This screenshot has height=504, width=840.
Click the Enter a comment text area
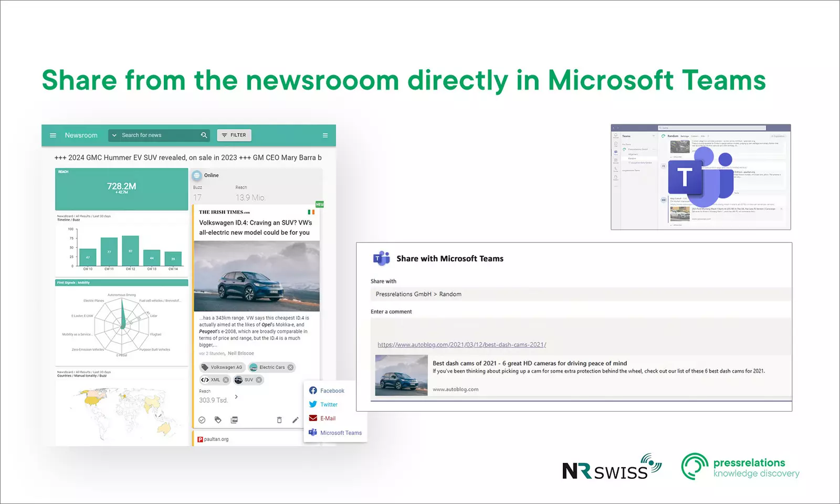point(581,335)
